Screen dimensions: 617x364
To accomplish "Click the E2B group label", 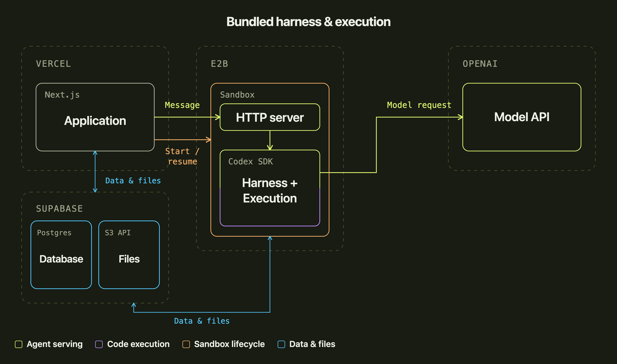I will (x=219, y=64).
